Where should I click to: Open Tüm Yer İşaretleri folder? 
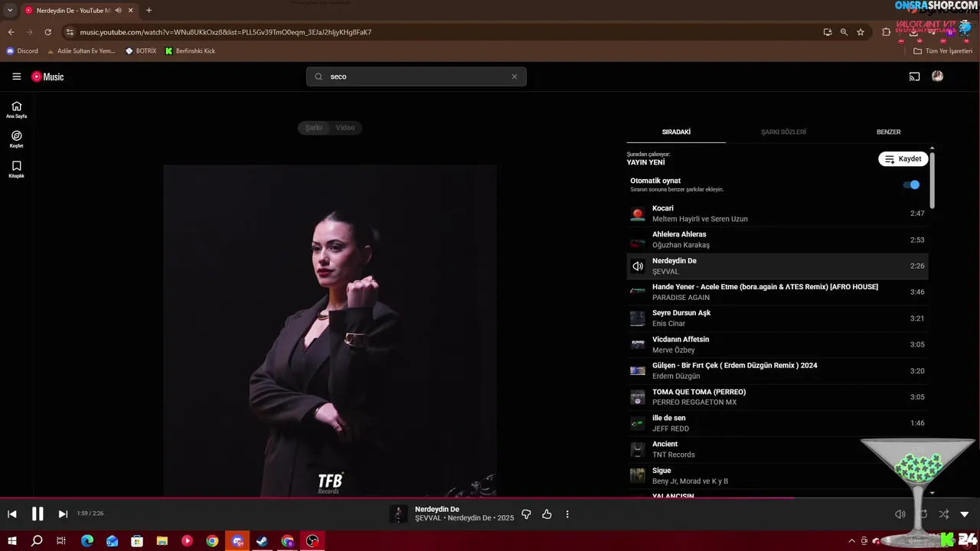click(942, 51)
